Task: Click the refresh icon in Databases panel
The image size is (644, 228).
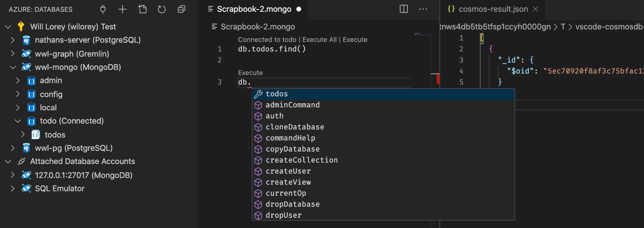Action: pos(162,9)
